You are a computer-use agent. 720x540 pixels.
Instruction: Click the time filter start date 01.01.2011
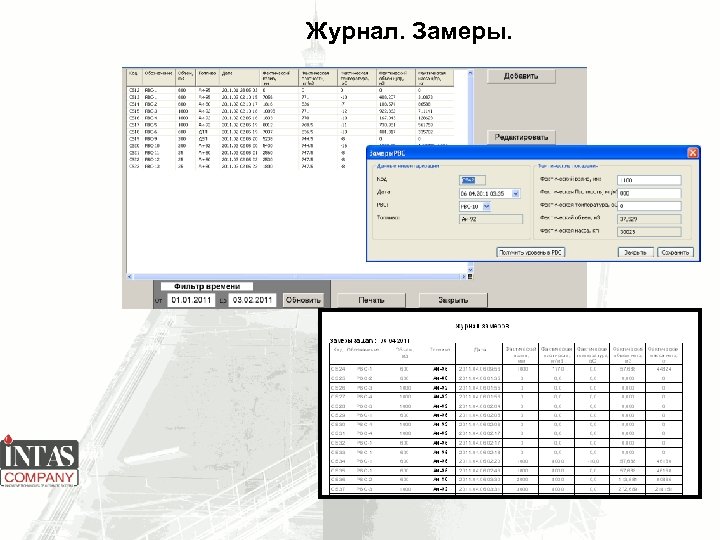pyautogui.click(x=191, y=300)
